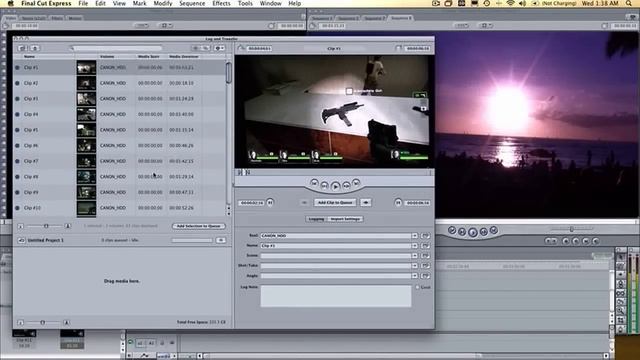Select the Crop tool in tool palette
The image size is (640, 360).
pyautogui.click(x=620, y=320)
